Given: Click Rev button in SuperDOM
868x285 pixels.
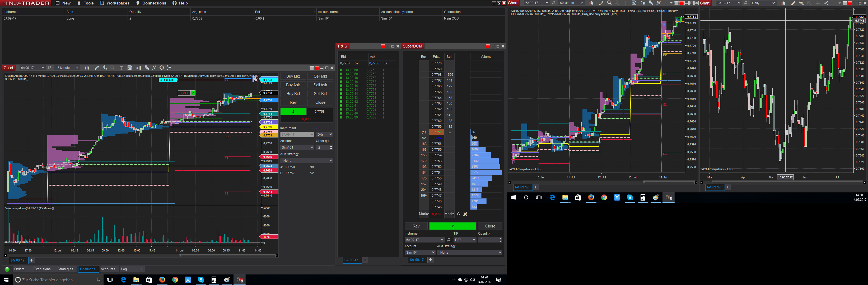Looking at the screenshot, I should (x=416, y=226).
